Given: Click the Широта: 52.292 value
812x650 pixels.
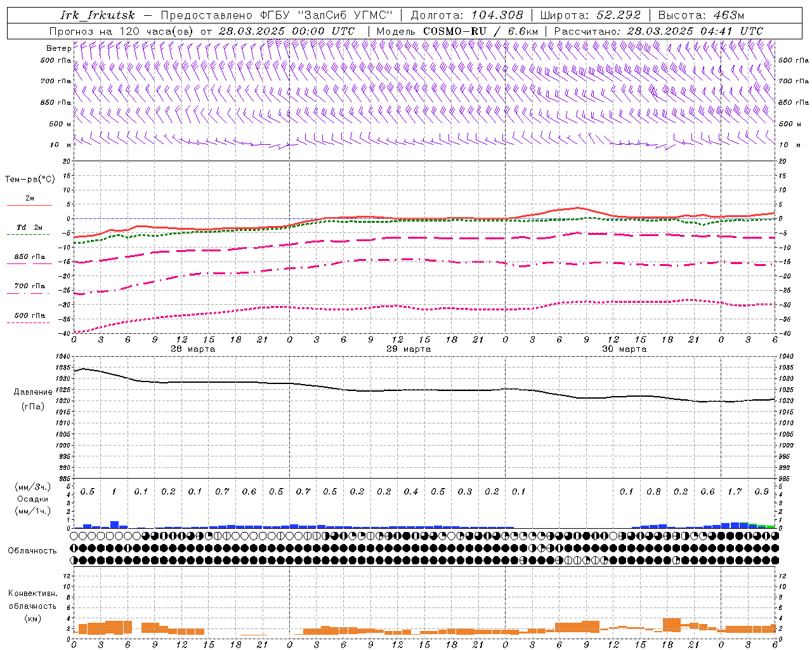Looking at the screenshot, I should 591,15.
